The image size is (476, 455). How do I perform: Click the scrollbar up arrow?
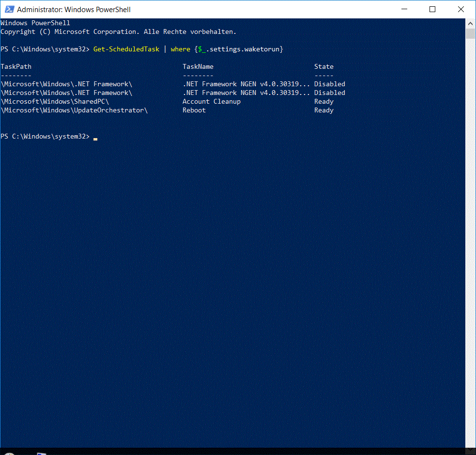(470, 23)
